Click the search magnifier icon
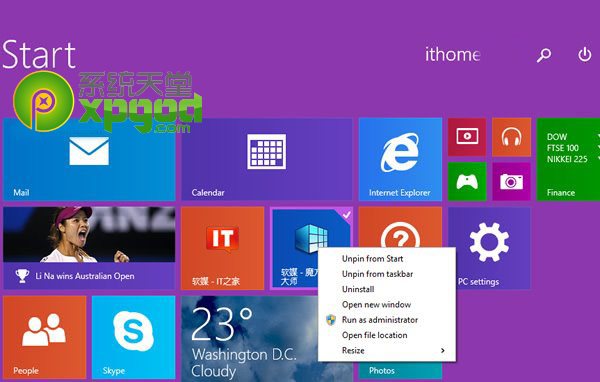The width and height of the screenshot is (600, 382). [544, 55]
